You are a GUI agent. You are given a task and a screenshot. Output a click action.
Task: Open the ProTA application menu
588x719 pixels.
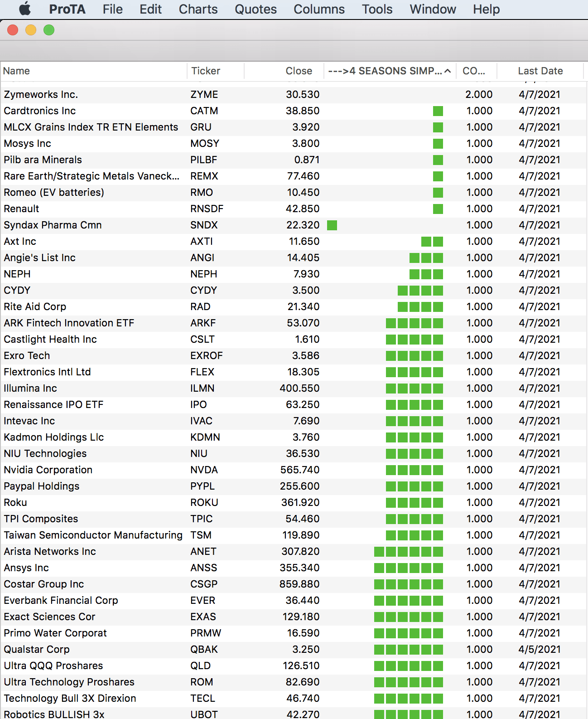pos(67,9)
